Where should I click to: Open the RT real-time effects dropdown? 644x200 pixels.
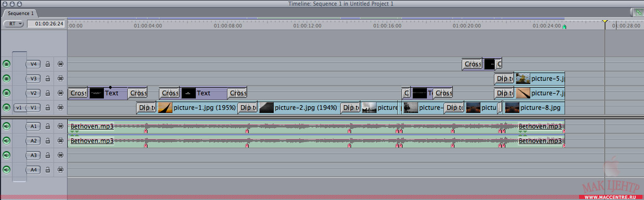click(x=14, y=23)
